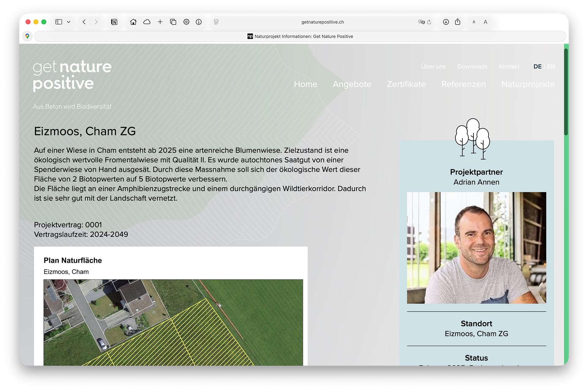Switch site language to EN
The image size is (588, 391).
pyautogui.click(x=551, y=66)
